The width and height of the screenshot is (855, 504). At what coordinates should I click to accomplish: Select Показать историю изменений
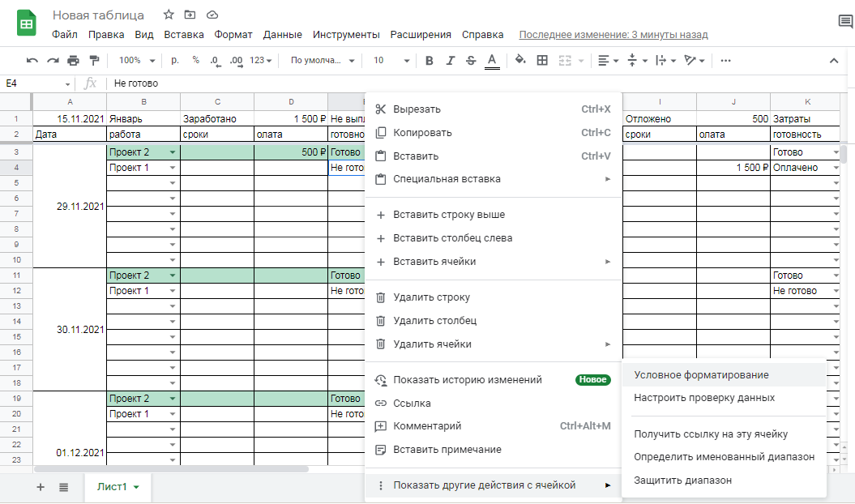click(x=493, y=380)
